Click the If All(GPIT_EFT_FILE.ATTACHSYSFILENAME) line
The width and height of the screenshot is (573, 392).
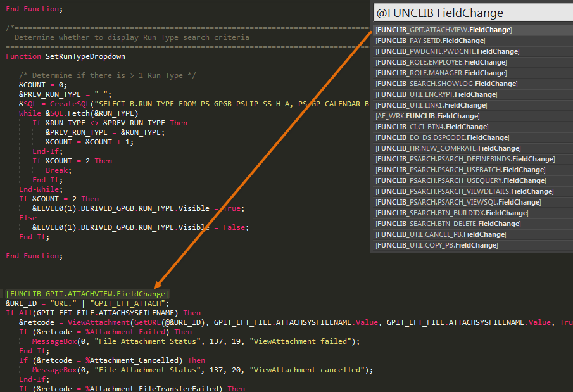point(103,313)
